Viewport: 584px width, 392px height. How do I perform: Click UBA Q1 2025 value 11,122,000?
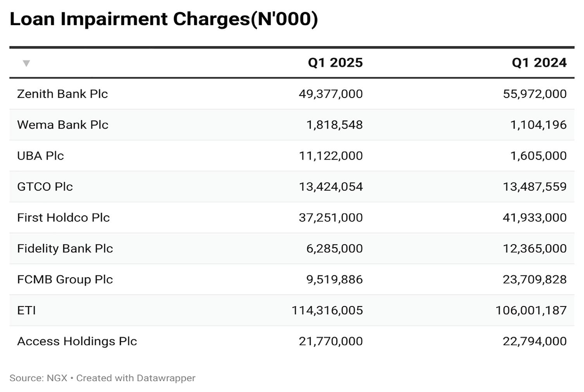coord(331,156)
